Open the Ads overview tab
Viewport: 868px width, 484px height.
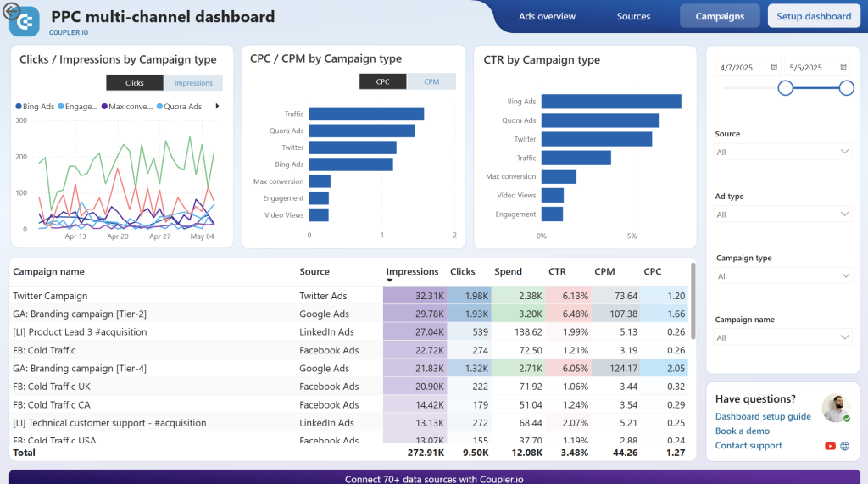[547, 16]
